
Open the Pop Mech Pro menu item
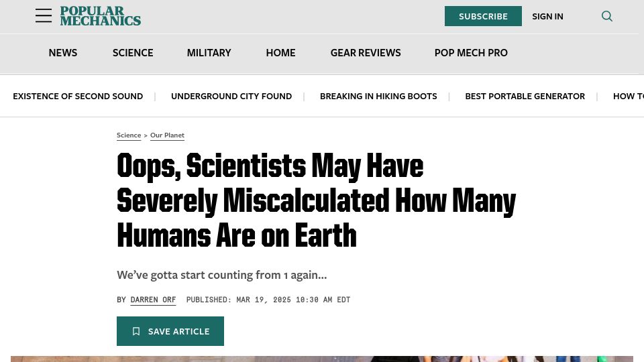pos(471,53)
